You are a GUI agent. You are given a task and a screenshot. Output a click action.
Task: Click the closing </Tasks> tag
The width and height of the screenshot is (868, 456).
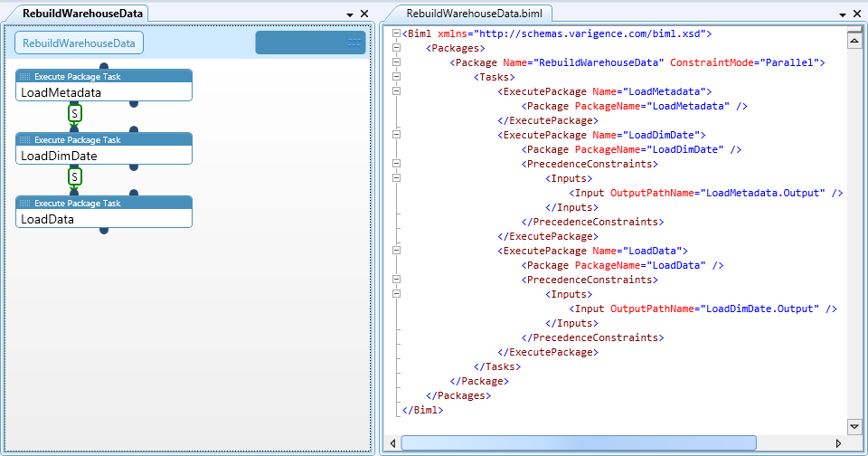(497, 366)
